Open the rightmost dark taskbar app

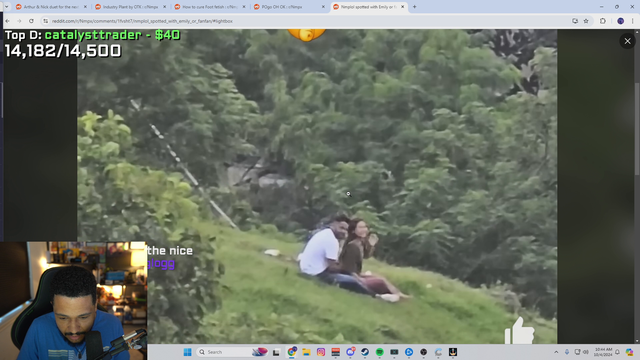(x=453, y=352)
